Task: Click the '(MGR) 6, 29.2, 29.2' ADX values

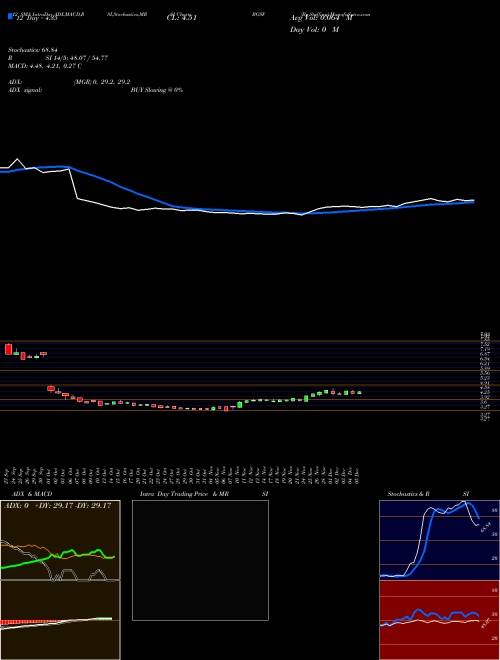Action: (102, 82)
